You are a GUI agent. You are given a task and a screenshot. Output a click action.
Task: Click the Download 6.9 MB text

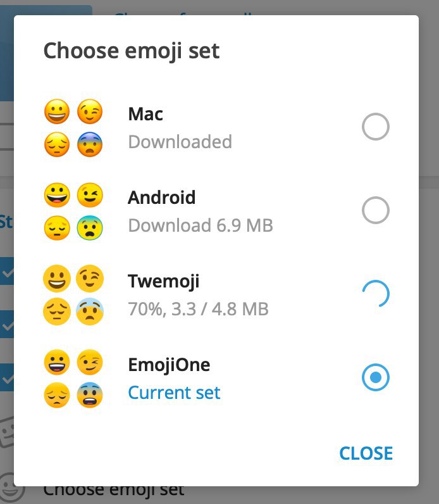pyautogui.click(x=201, y=225)
